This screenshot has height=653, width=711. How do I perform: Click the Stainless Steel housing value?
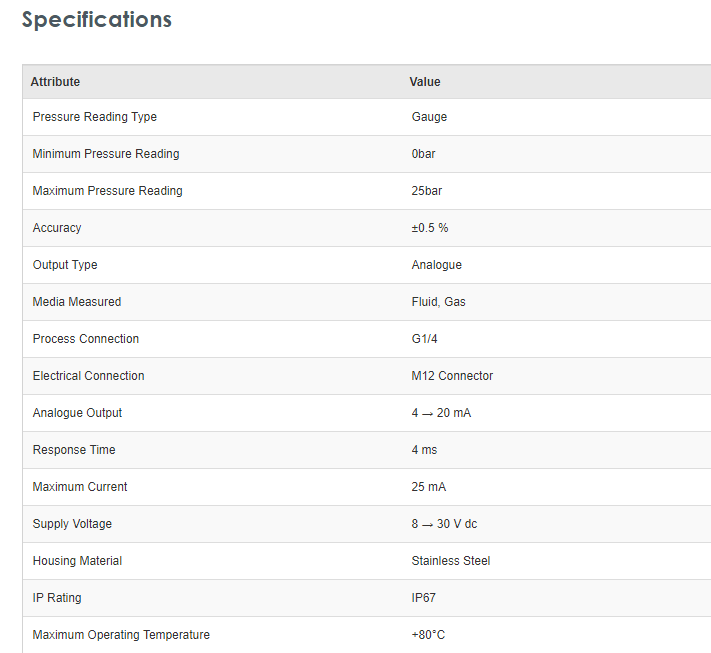(451, 561)
